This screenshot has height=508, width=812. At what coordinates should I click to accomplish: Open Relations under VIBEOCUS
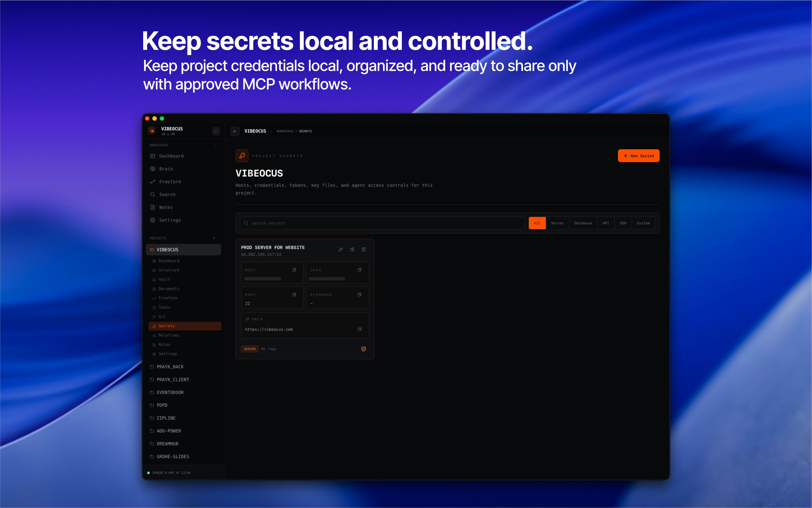(185, 335)
